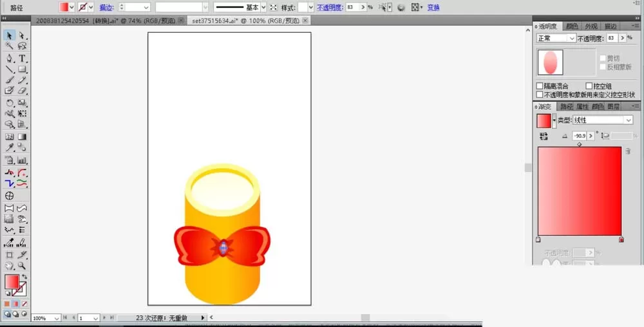
Task: Select the Type tool
Action: coord(22,59)
